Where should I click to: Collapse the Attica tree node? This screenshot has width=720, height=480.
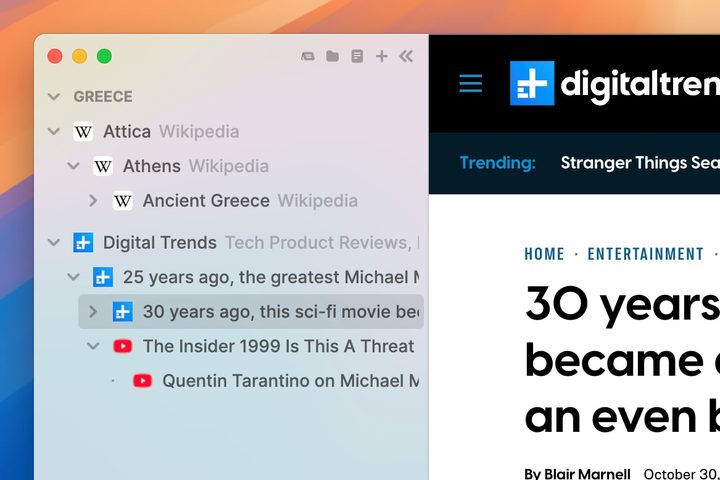click(54, 132)
